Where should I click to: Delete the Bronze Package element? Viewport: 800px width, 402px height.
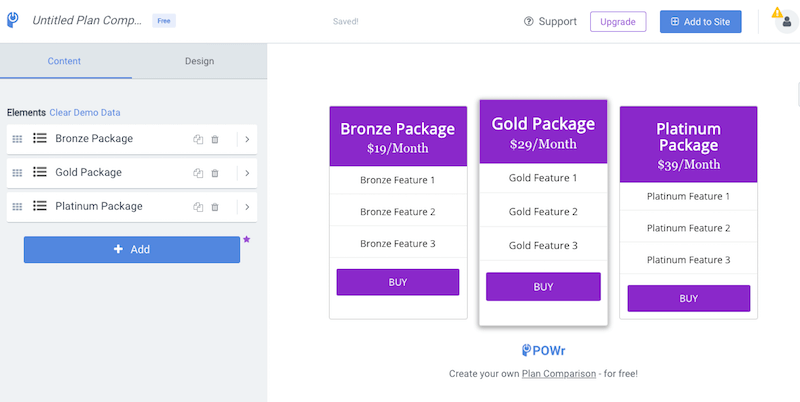[215, 139]
